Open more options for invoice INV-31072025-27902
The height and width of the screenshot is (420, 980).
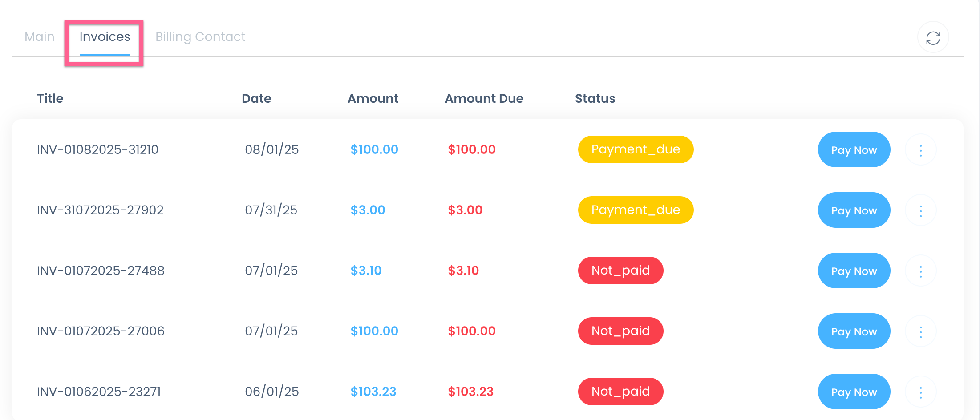click(x=920, y=211)
